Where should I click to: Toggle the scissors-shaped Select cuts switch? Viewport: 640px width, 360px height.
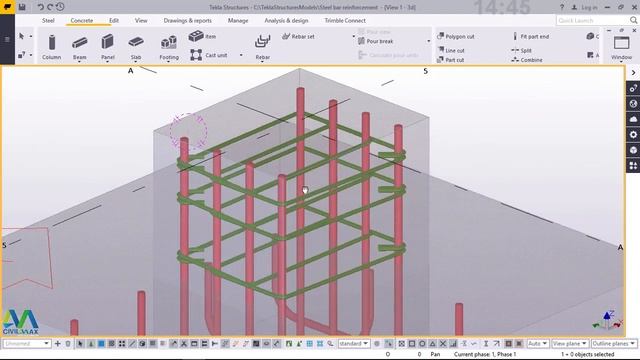[184, 344]
